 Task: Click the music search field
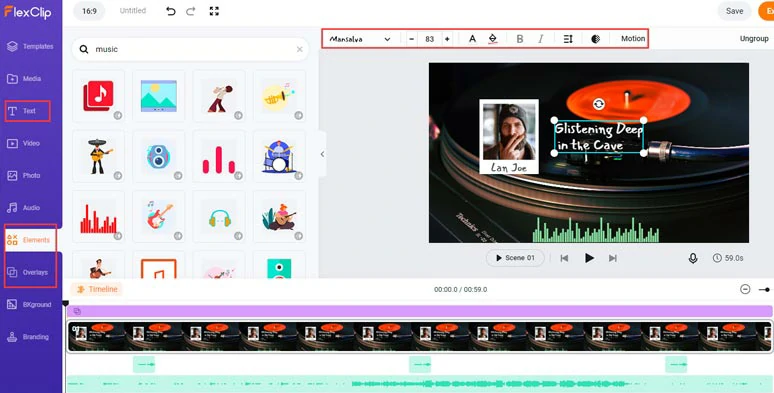tap(190, 49)
